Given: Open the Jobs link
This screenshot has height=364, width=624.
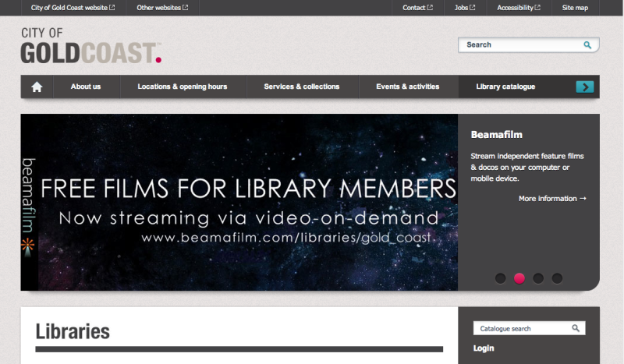Looking at the screenshot, I should tap(465, 8).
